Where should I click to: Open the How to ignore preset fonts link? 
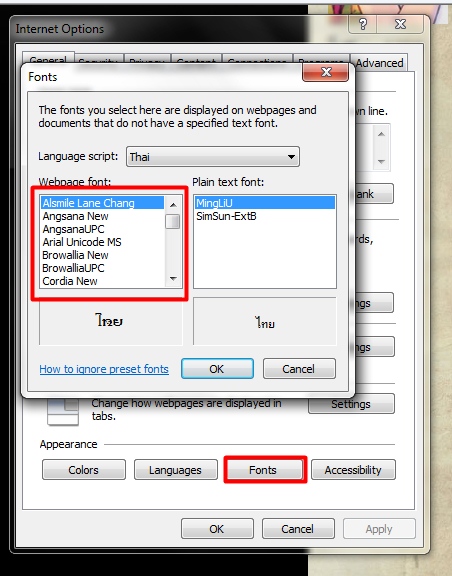click(x=104, y=369)
